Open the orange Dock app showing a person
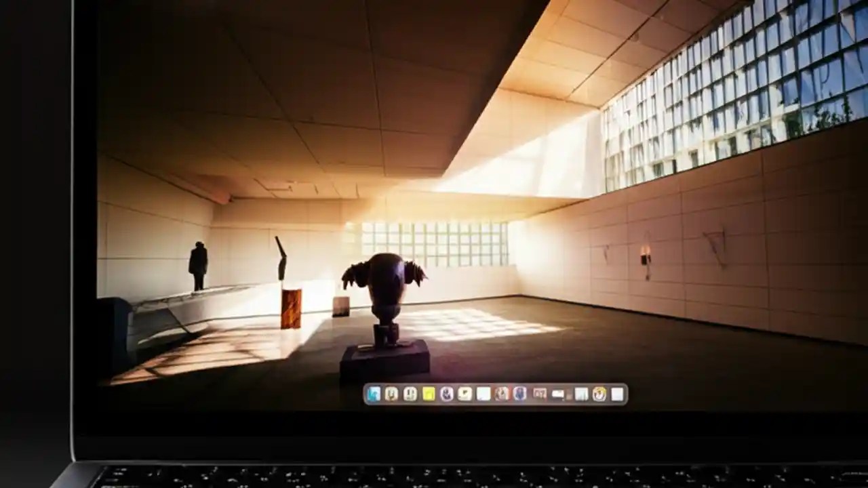Image resolution: width=868 pixels, height=488 pixels. coord(500,395)
